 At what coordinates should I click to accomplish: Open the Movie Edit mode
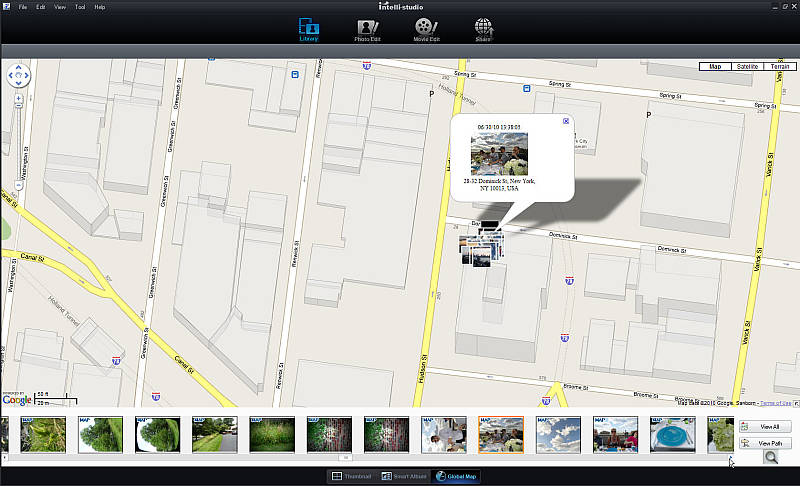tap(427, 30)
